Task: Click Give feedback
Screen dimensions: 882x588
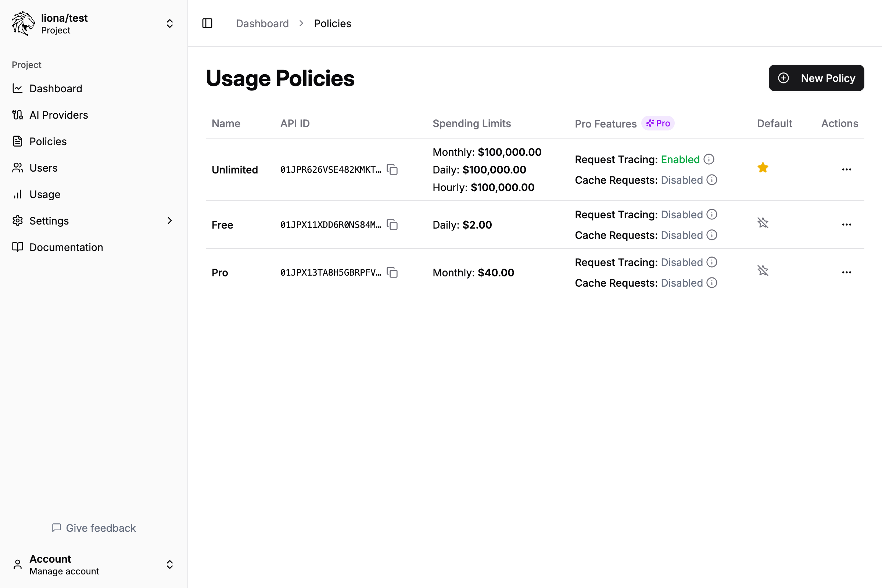Action: click(94, 528)
